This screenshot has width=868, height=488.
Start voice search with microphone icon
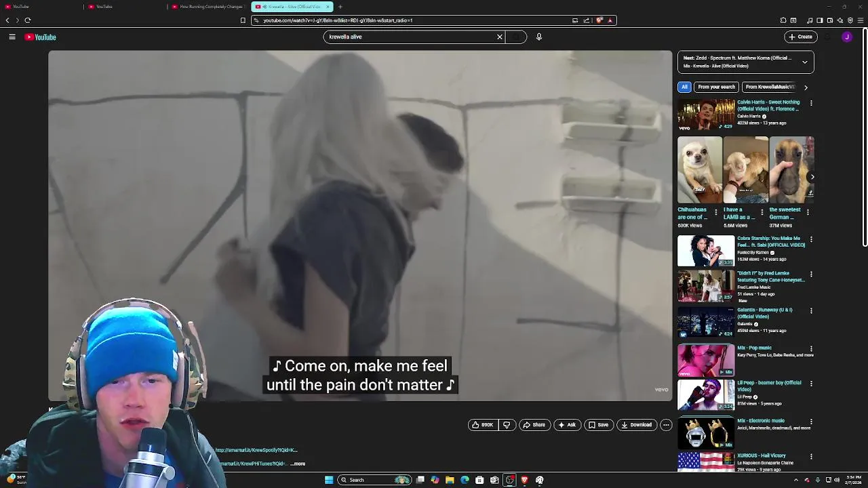(539, 37)
